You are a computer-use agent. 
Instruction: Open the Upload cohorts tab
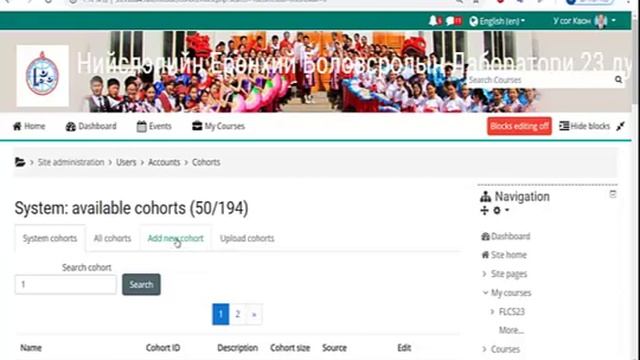coord(247,238)
